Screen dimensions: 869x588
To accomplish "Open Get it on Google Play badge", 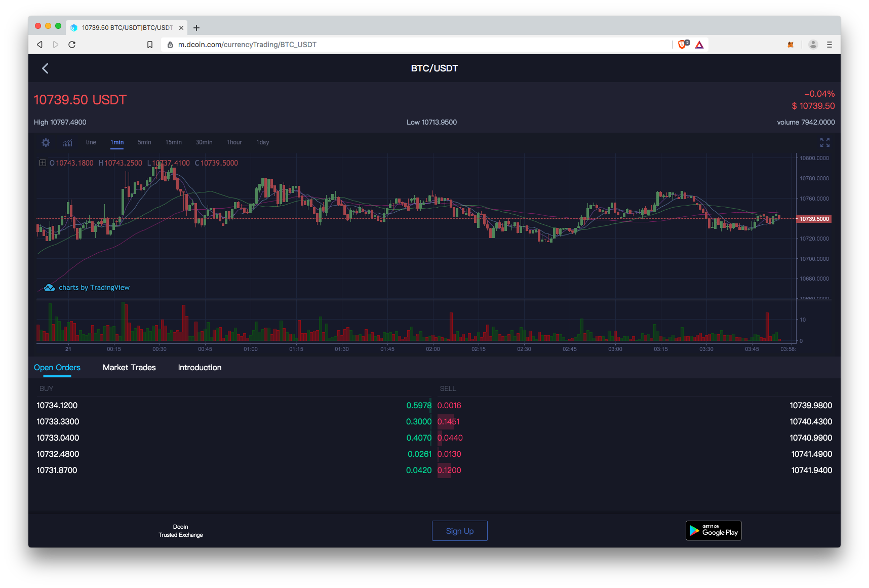I will point(714,531).
